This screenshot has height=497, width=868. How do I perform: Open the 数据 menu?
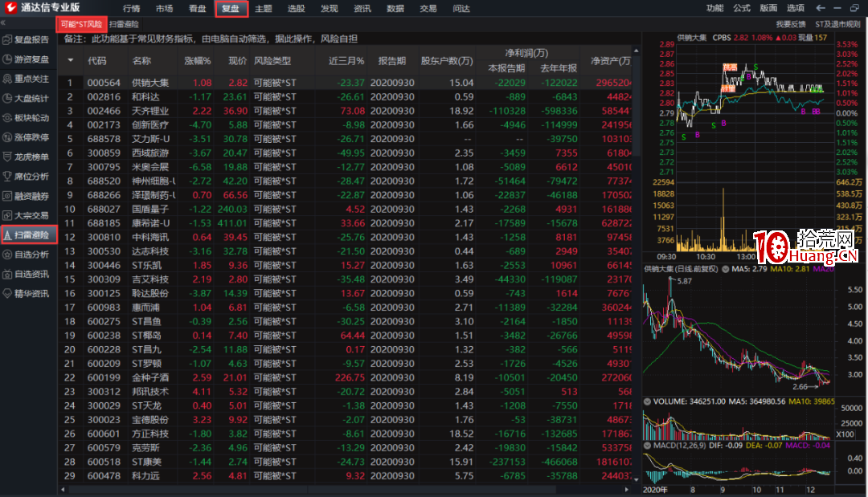(395, 8)
